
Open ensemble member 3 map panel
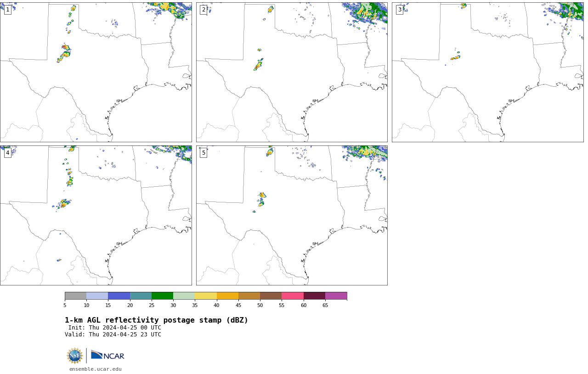[x=488, y=72]
